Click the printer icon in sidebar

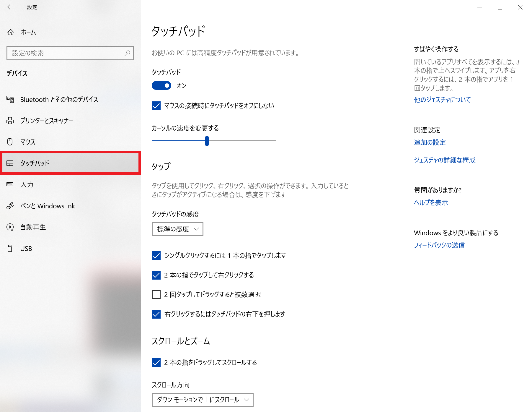(10, 121)
